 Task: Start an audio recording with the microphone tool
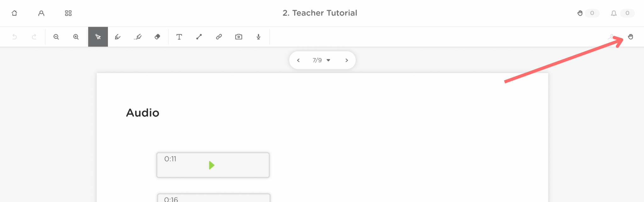(x=258, y=37)
